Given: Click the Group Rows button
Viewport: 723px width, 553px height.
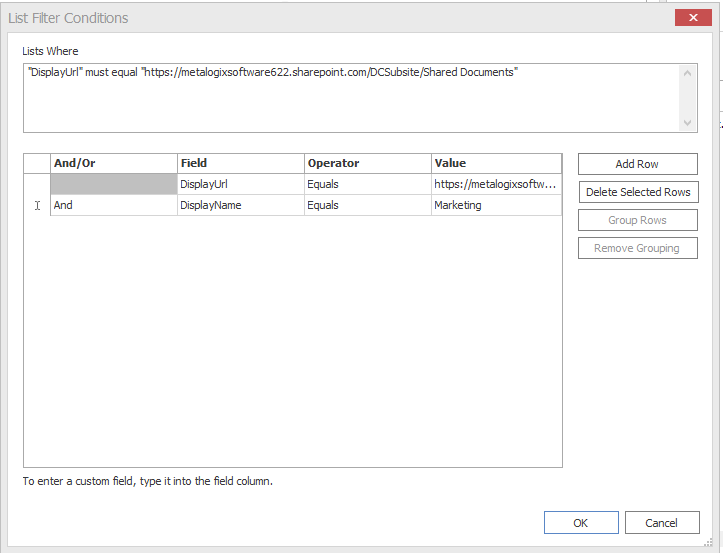Looking at the screenshot, I should tap(637, 220).
